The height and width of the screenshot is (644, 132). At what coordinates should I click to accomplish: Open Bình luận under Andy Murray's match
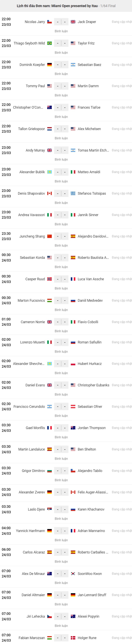point(61,159)
